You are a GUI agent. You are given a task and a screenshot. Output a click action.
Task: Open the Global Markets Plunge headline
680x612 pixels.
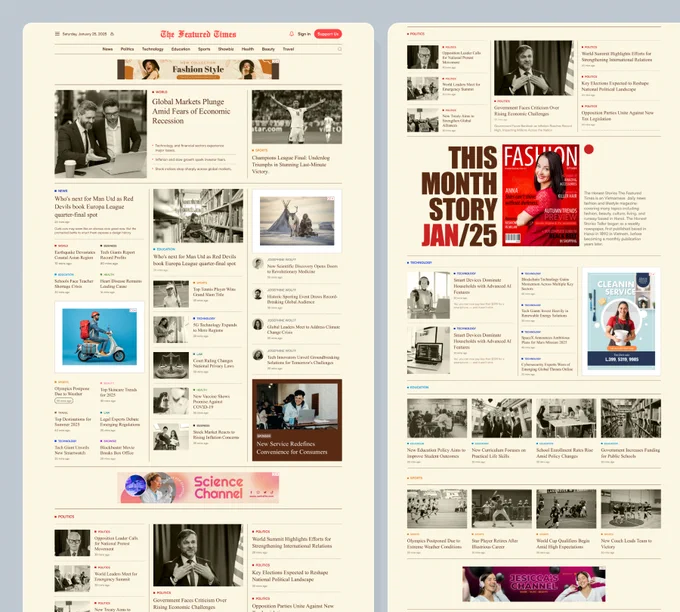click(x=191, y=111)
